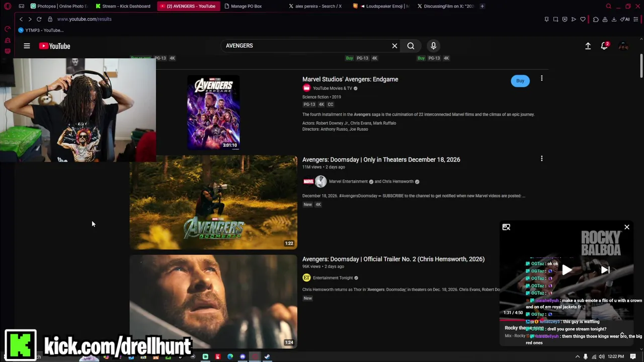Show hidden system tray icons
Image resolution: width=644 pixels, height=362 pixels.
click(x=577, y=357)
